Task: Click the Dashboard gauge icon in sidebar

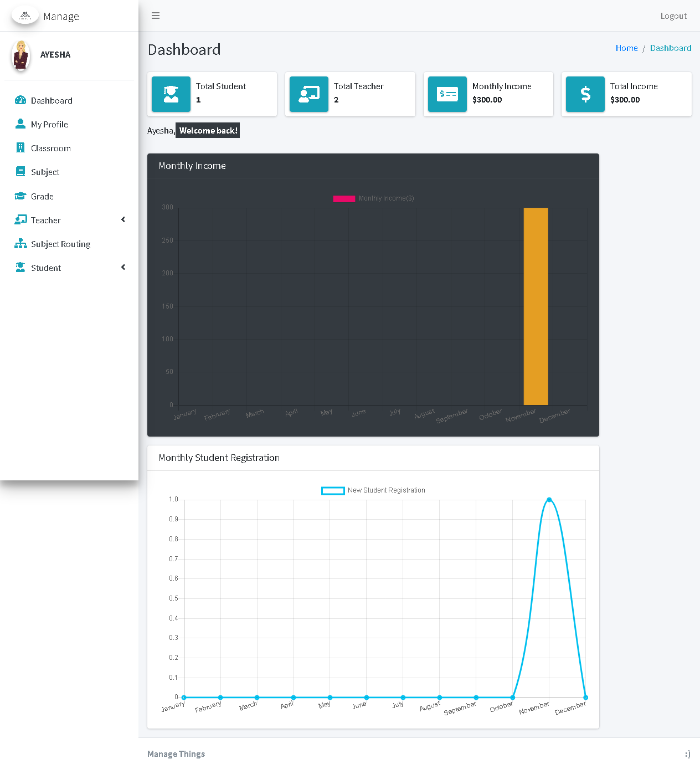Action: coord(20,100)
